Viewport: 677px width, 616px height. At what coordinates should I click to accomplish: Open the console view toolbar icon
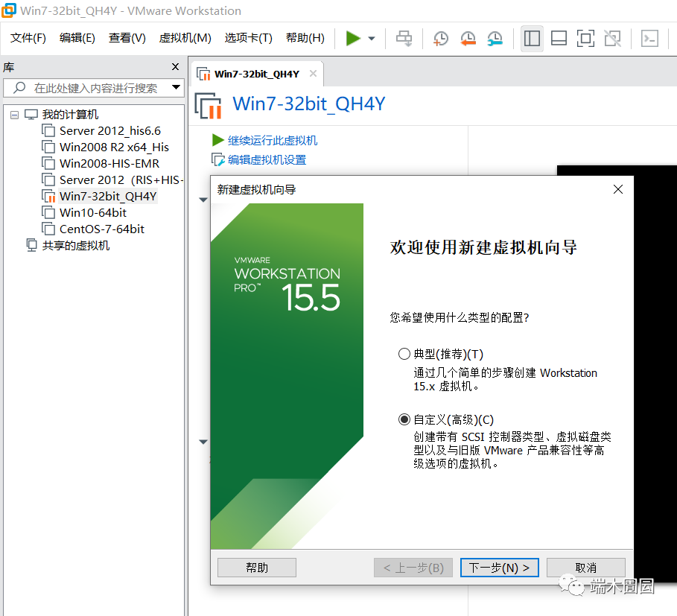tap(649, 39)
